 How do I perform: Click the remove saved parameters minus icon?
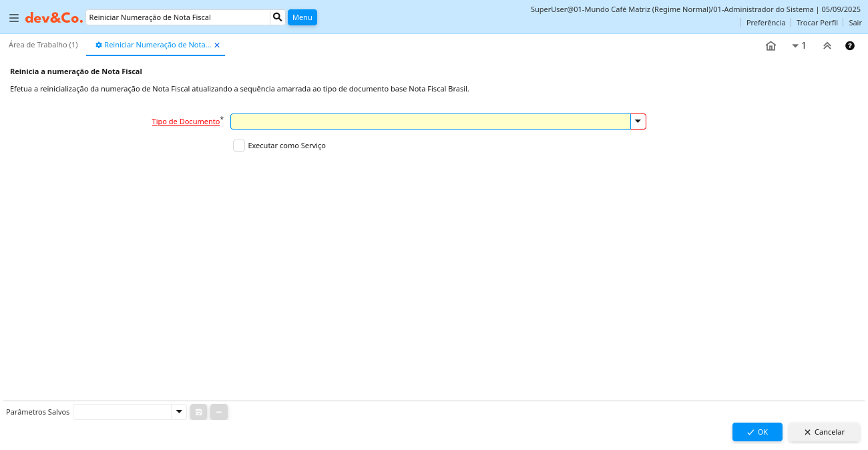pos(219,412)
